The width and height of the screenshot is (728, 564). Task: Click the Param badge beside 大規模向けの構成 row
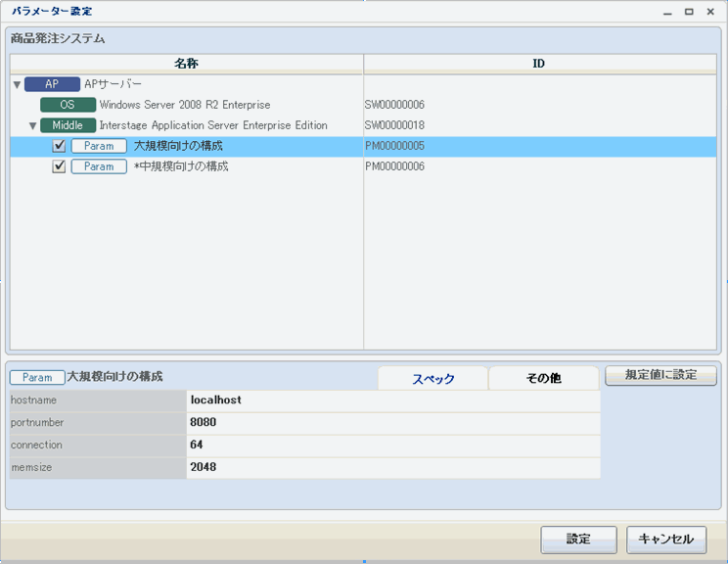tap(99, 146)
